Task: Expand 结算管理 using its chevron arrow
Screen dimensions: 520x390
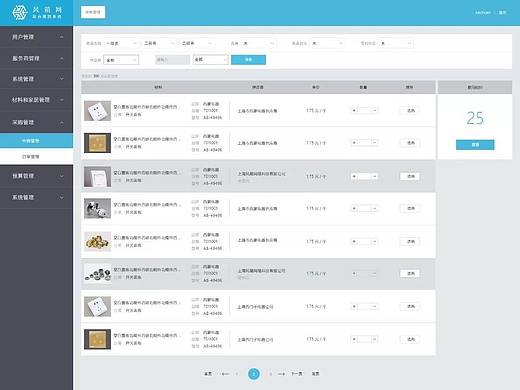Action: coord(62,176)
